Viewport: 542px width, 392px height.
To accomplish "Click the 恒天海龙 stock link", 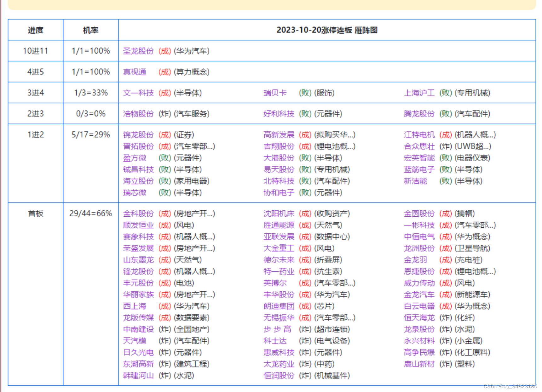I will click(419, 318).
